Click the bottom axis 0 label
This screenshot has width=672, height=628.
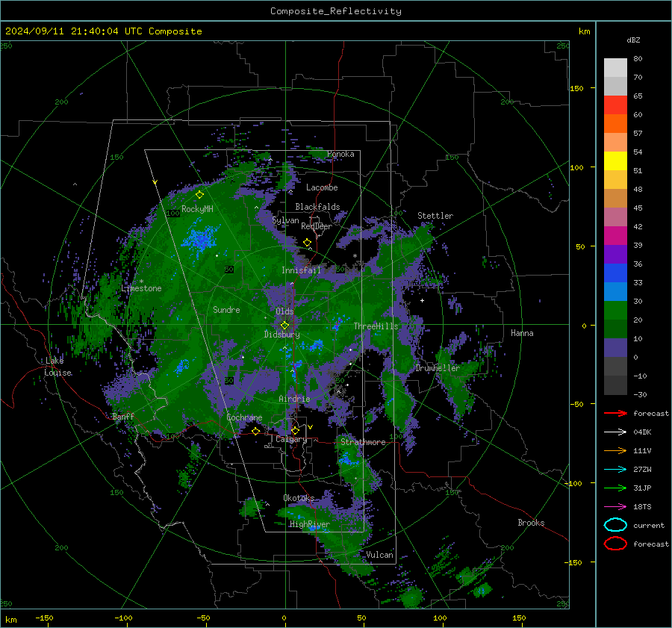coord(284,618)
